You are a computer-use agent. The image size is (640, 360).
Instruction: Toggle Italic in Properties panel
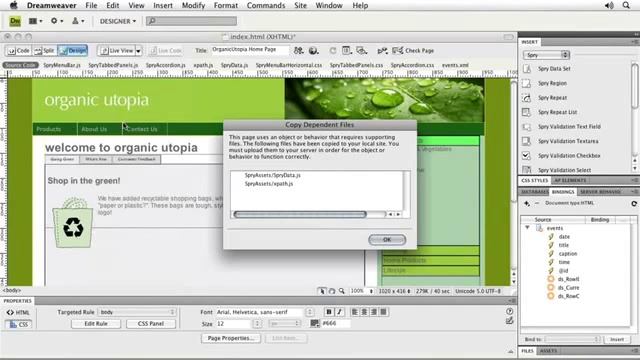(x=339, y=312)
